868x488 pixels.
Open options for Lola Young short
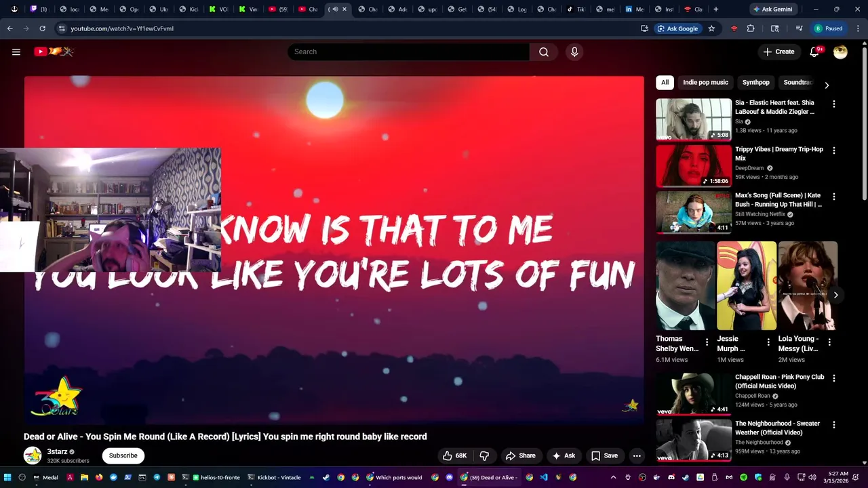click(x=829, y=342)
